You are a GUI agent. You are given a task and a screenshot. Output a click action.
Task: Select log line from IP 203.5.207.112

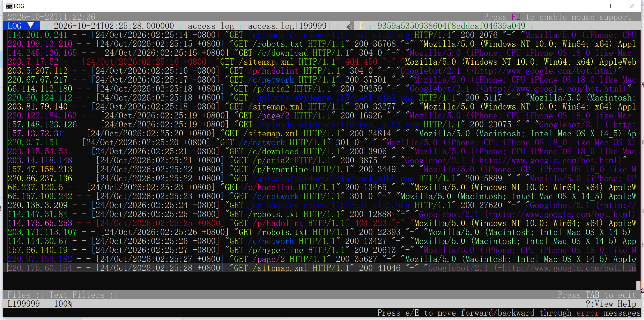click(x=322, y=71)
